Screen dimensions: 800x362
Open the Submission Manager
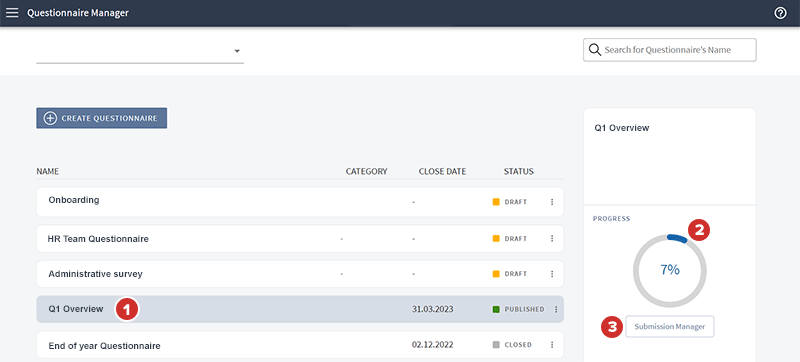[670, 327]
